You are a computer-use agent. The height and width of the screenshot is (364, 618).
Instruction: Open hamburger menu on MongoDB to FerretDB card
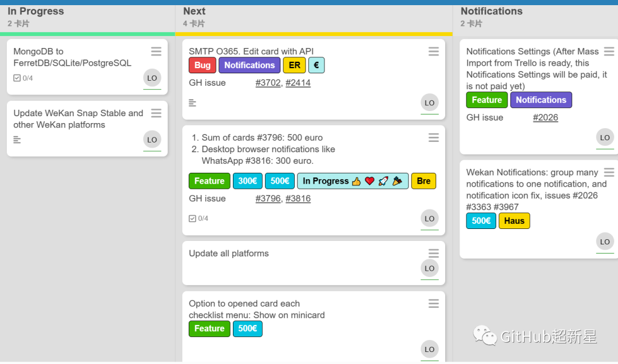click(x=156, y=52)
